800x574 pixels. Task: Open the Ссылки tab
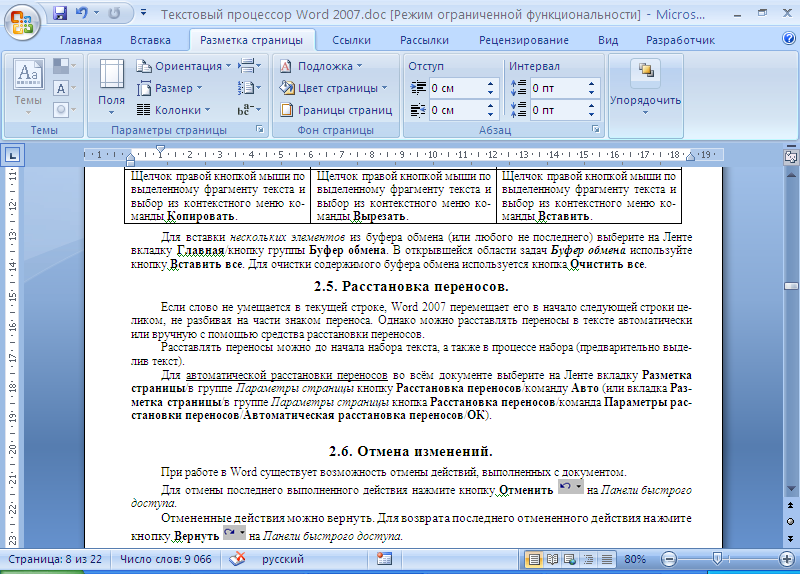pos(351,40)
